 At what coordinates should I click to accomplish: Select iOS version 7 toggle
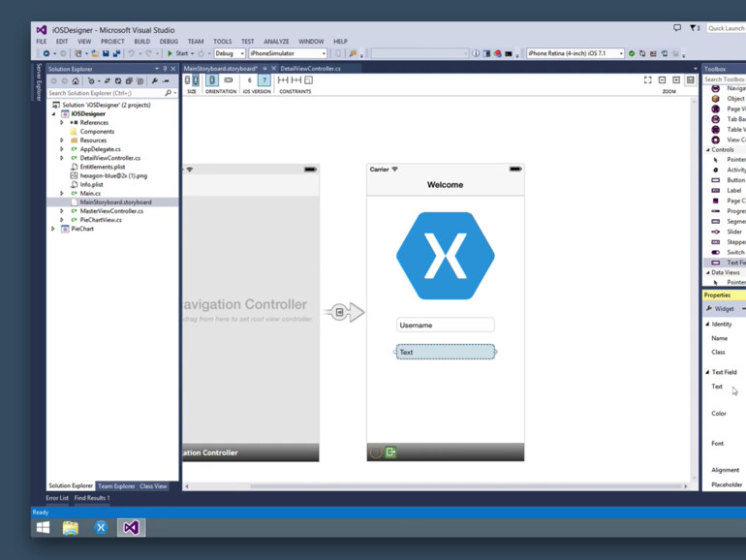(x=264, y=80)
